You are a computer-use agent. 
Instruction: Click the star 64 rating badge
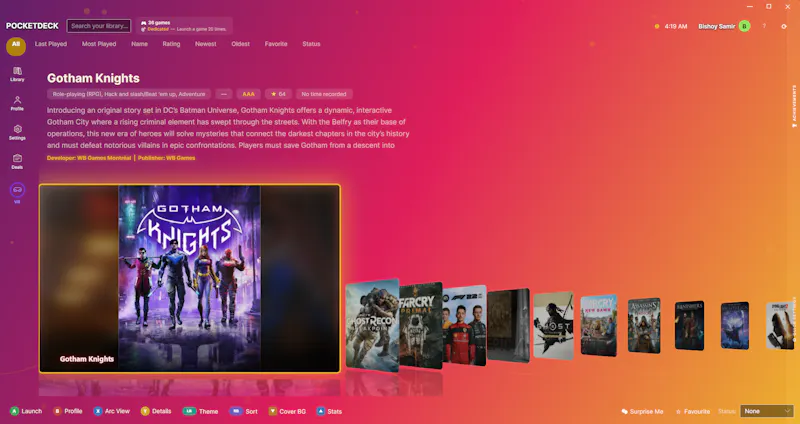click(279, 94)
